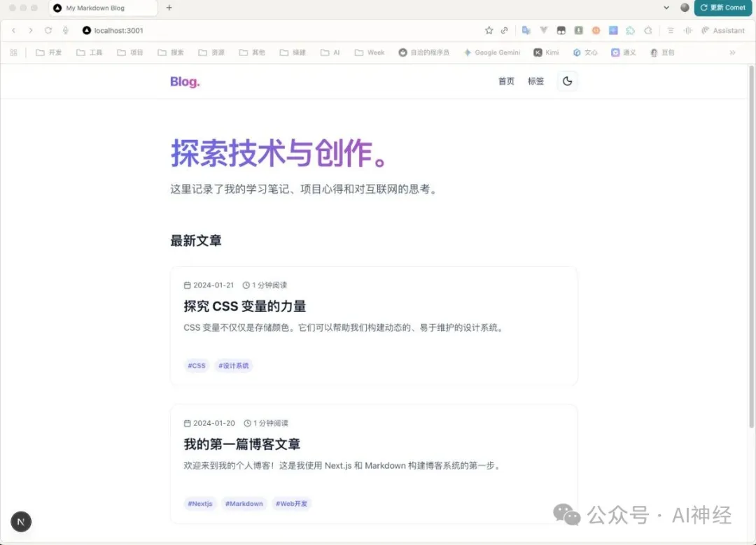Click the voice search microphone icon
Viewport: 756px width, 545px height.
pyautogui.click(x=66, y=30)
